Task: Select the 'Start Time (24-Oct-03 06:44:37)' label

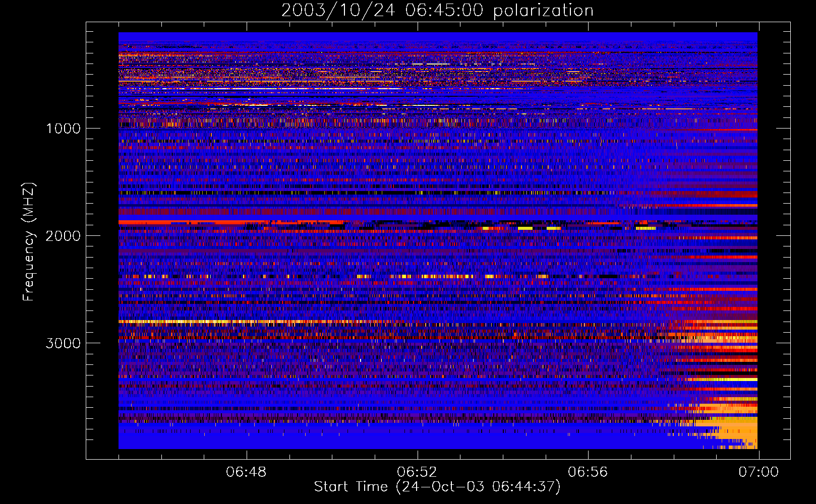Action: (437, 487)
